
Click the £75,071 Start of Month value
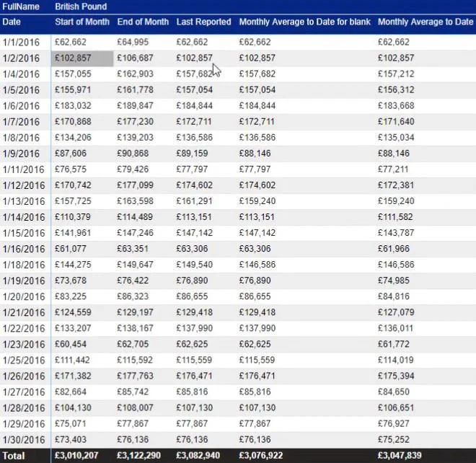point(71,423)
